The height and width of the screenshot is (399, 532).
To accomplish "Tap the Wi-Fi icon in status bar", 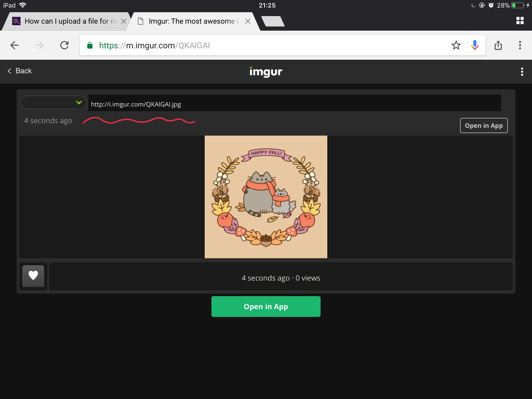I will 23,5.
